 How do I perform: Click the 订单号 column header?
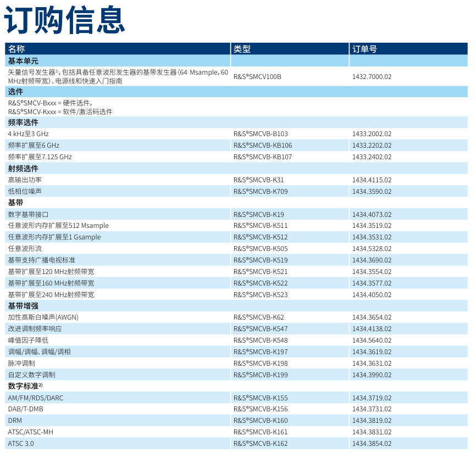click(364, 49)
